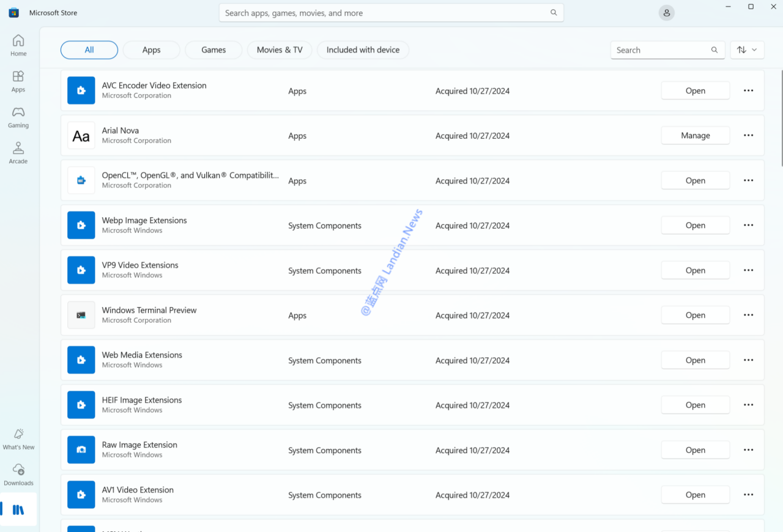The image size is (783, 532).
Task: Open HEIF Image Extensions
Action: 695,405
